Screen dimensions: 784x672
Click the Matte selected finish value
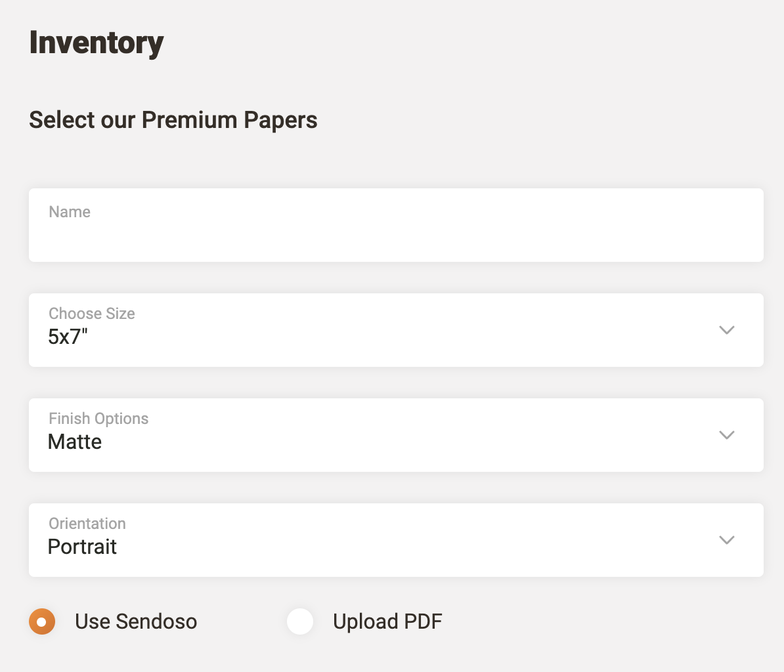[75, 442]
